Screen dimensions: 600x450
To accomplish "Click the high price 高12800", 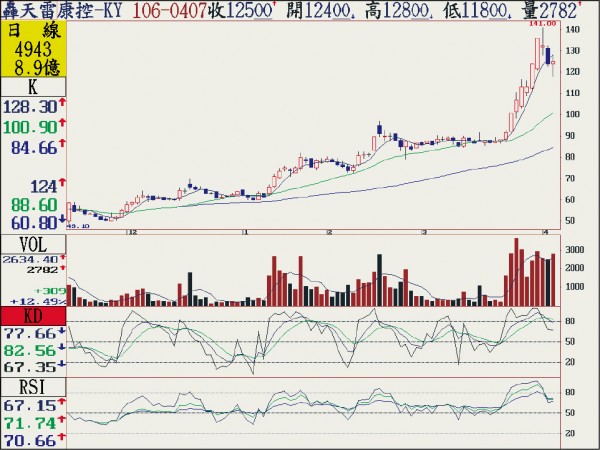I will click(398, 10).
